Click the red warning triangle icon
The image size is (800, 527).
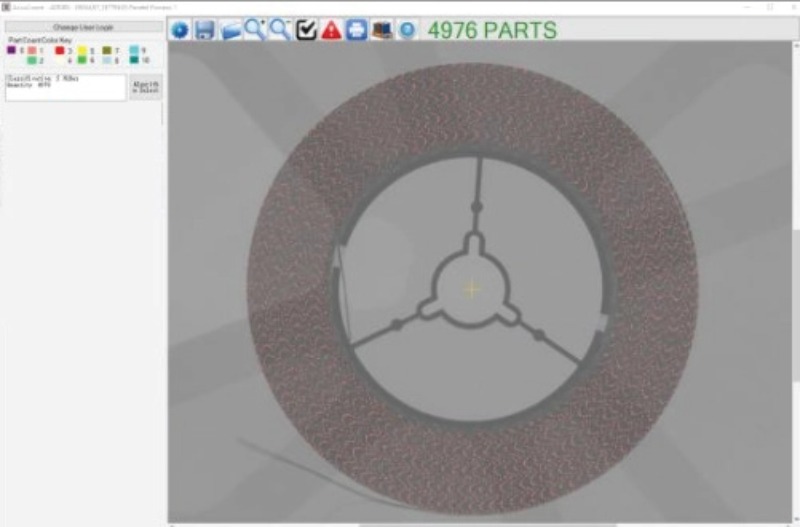click(332, 30)
